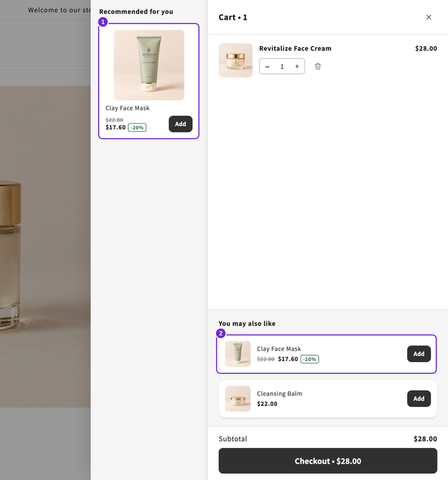Add the Clay Face Mask from Recommended for you
Image resolution: width=448 pixels, height=480 pixels.
click(180, 124)
